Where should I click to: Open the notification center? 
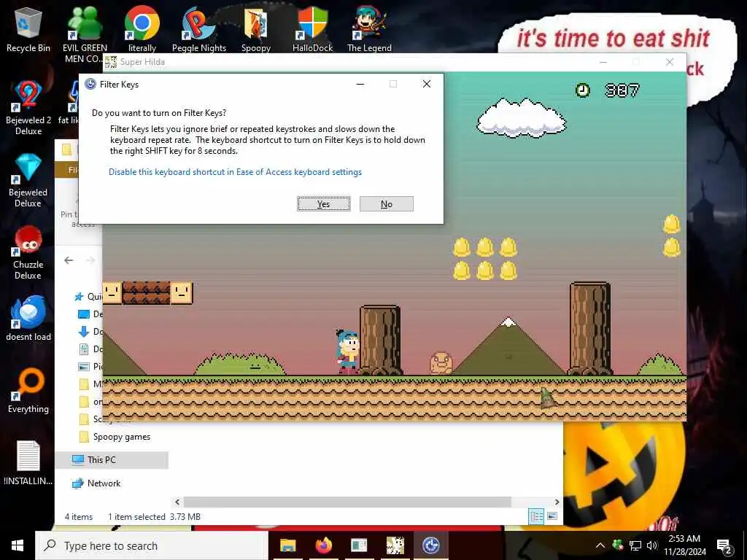point(724,545)
